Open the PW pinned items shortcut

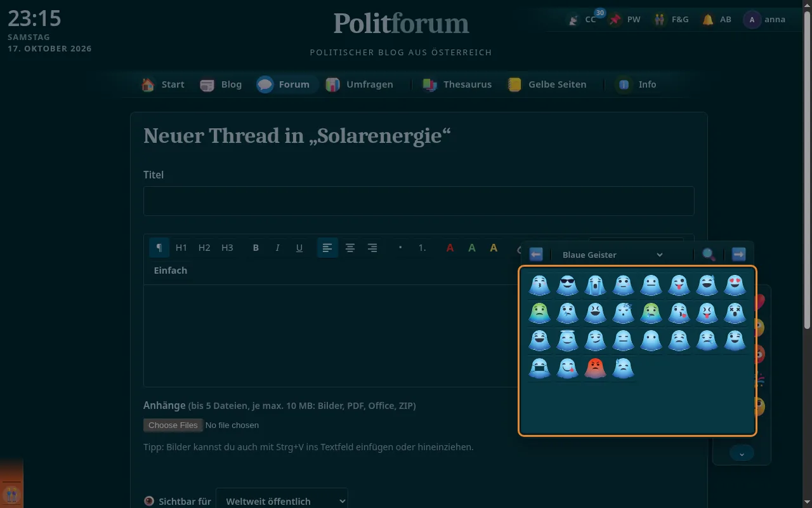[625, 20]
